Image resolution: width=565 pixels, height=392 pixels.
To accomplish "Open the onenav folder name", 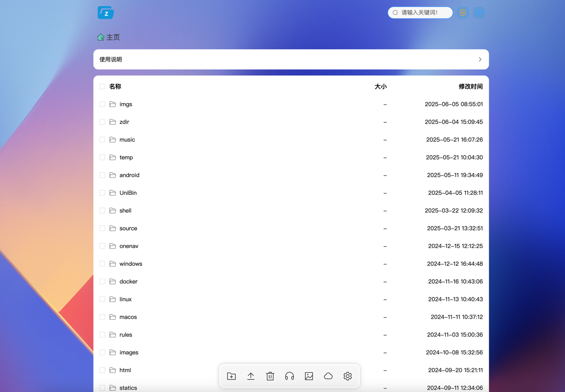I will coord(129,246).
